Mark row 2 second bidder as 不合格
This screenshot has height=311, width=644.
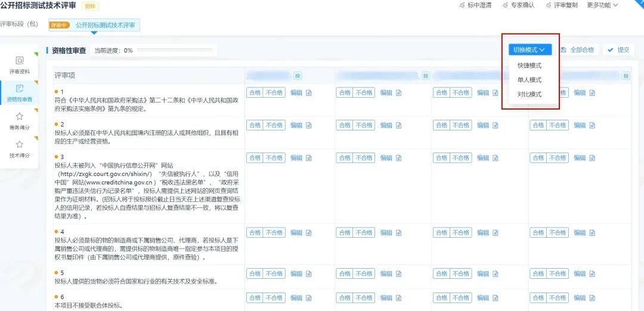coord(364,125)
